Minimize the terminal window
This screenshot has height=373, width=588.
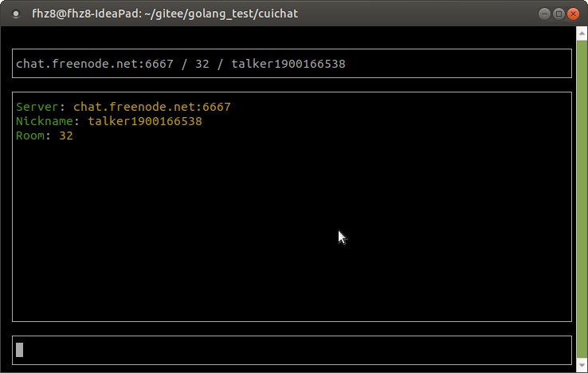point(544,14)
